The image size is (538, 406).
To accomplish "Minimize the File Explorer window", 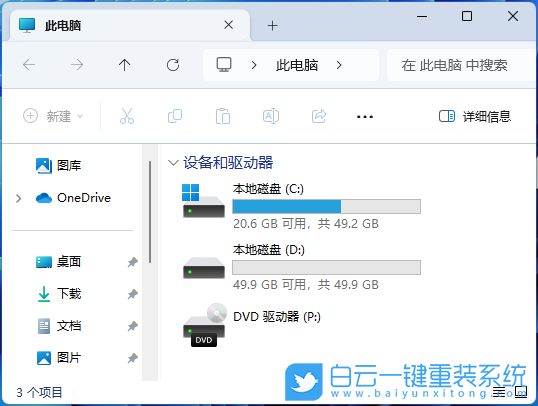I will point(422,16).
